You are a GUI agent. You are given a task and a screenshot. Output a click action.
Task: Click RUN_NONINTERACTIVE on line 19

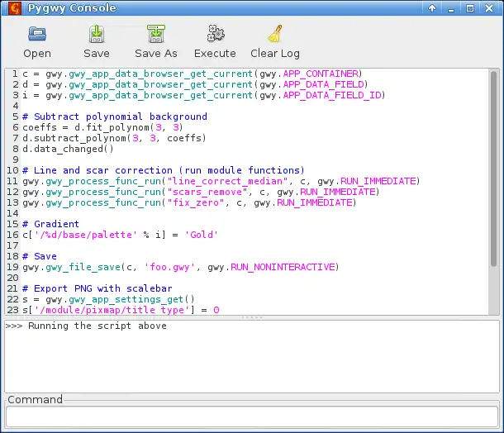tap(283, 267)
